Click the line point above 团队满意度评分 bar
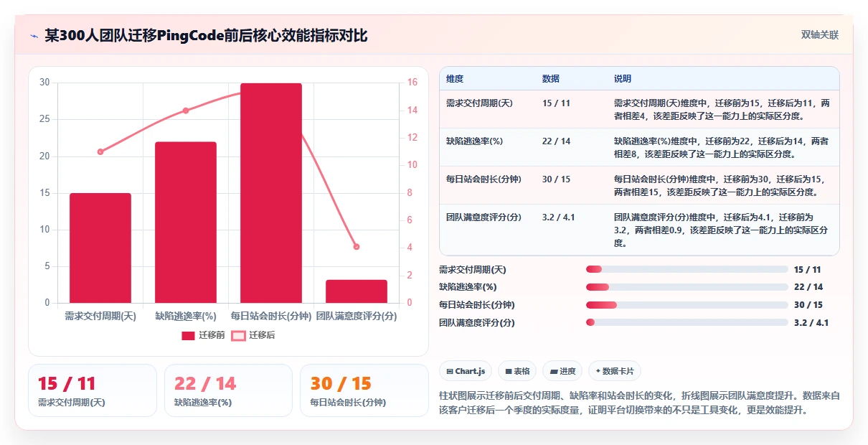 [357, 247]
